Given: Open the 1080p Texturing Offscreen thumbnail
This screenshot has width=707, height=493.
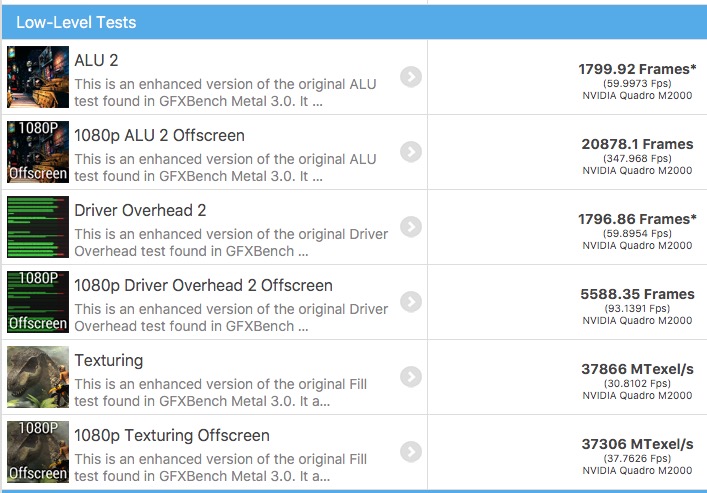Looking at the screenshot, I should tap(38, 452).
